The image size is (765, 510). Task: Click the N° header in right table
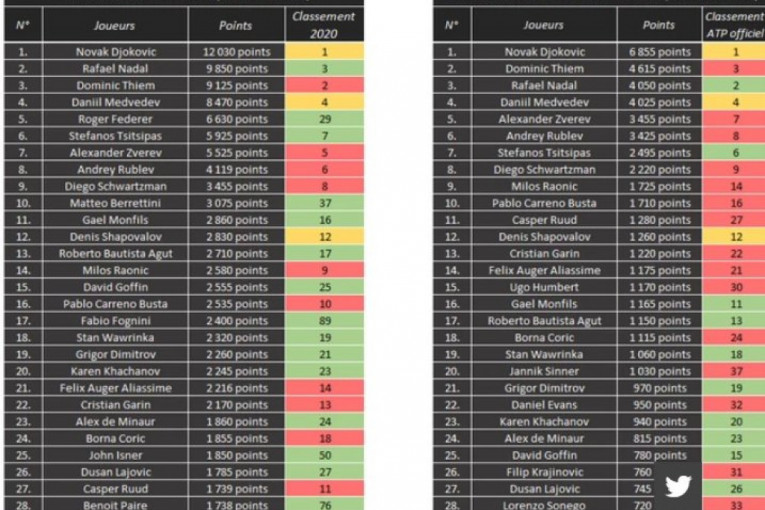coord(452,25)
